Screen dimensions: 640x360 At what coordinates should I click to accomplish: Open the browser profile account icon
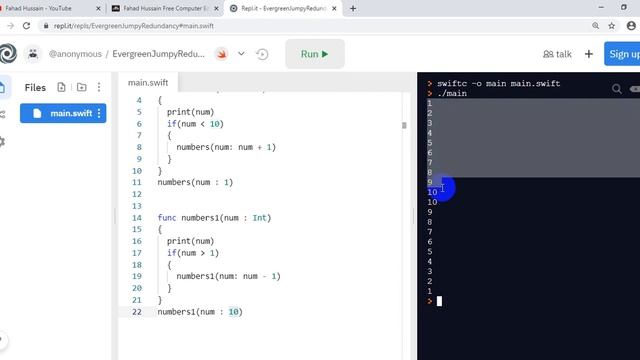631,26
